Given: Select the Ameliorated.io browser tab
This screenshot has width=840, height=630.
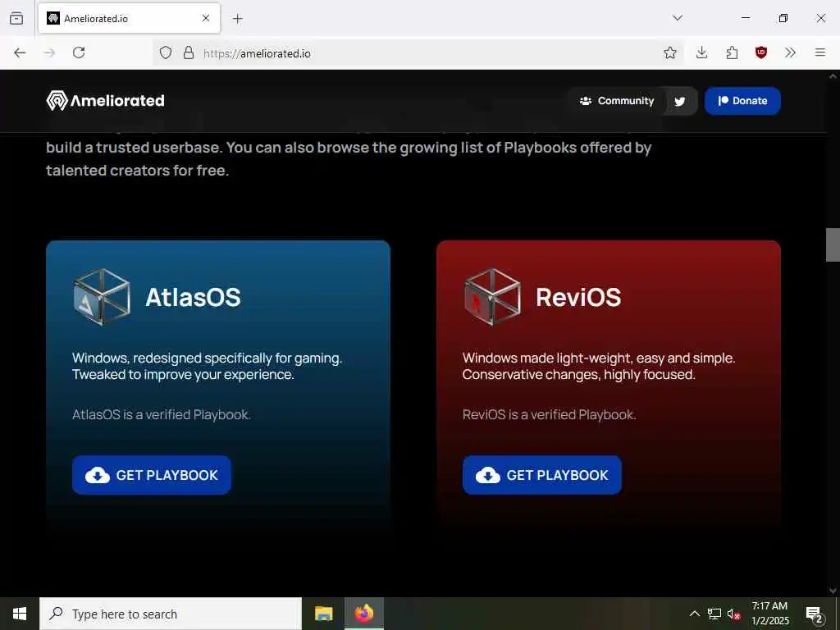Looking at the screenshot, I should click(x=129, y=18).
